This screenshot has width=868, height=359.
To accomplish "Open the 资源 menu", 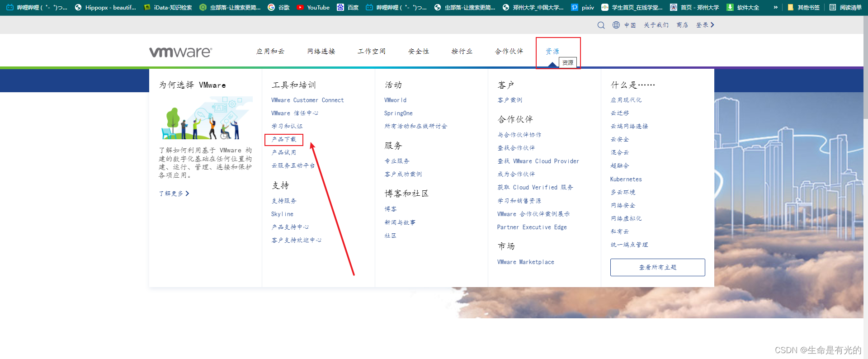I will tap(552, 52).
